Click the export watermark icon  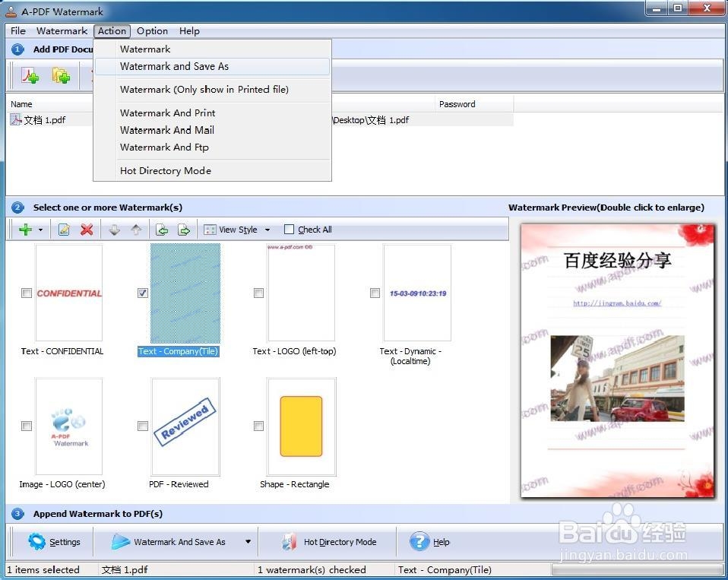tap(185, 230)
